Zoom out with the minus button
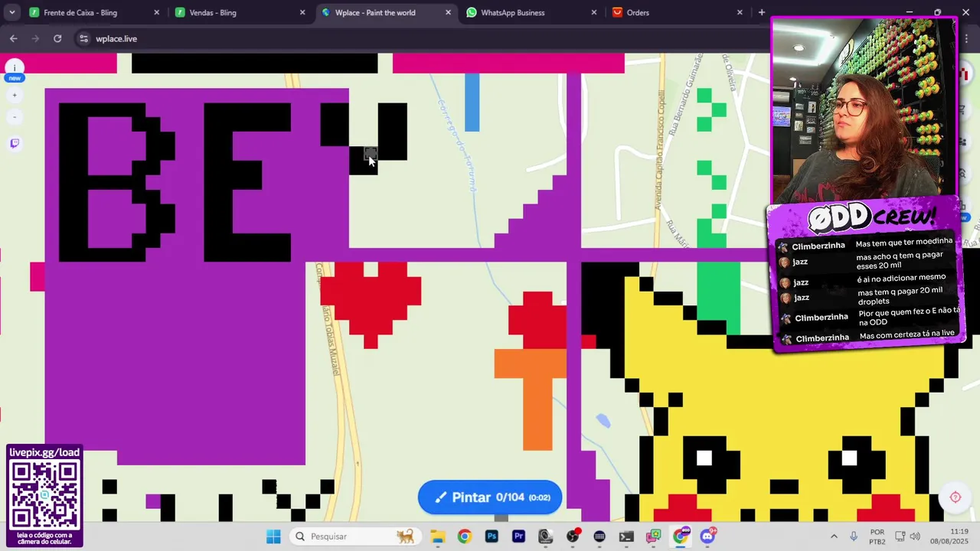The height and width of the screenshot is (551, 980). point(14,117)
